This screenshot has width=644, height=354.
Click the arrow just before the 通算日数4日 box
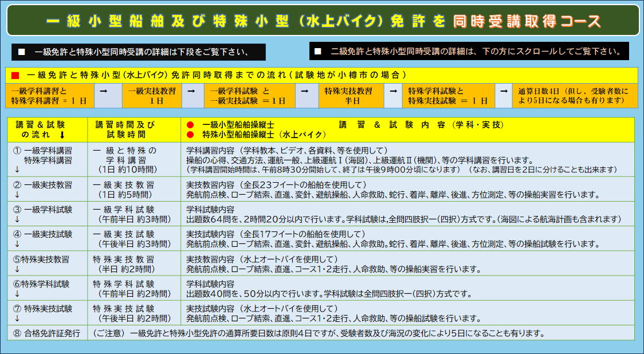[503, 91]
